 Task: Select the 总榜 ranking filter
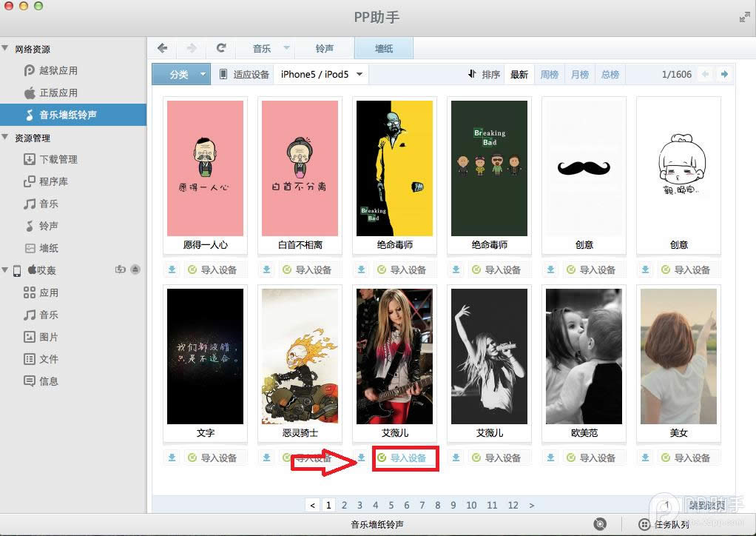[610, 74]
